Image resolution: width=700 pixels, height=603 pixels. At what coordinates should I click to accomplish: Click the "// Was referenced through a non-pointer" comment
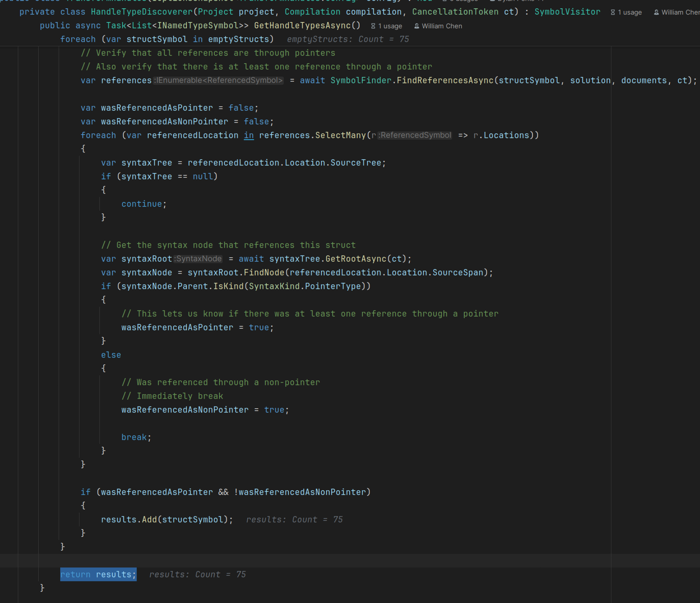click(x=221, y=383)
